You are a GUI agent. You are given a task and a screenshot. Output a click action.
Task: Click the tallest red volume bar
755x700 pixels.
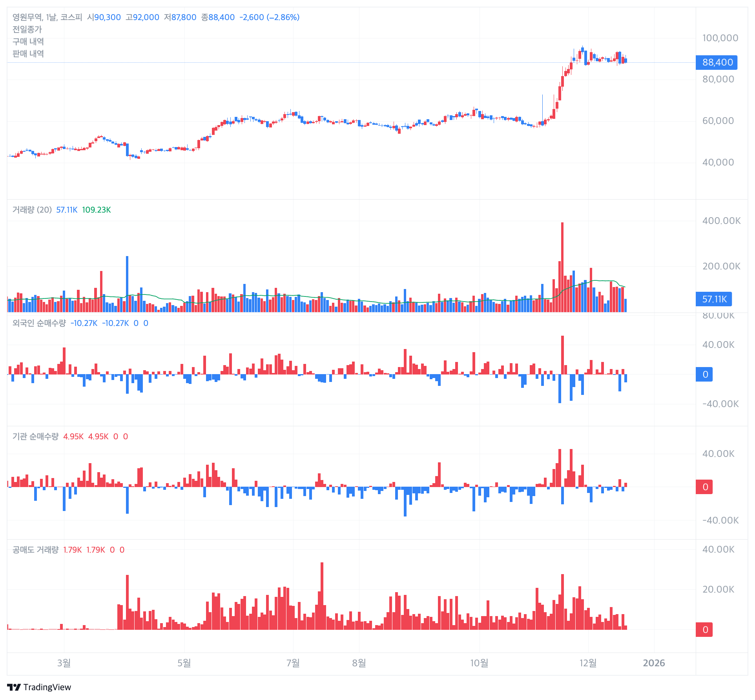click(x=562, y=267)
